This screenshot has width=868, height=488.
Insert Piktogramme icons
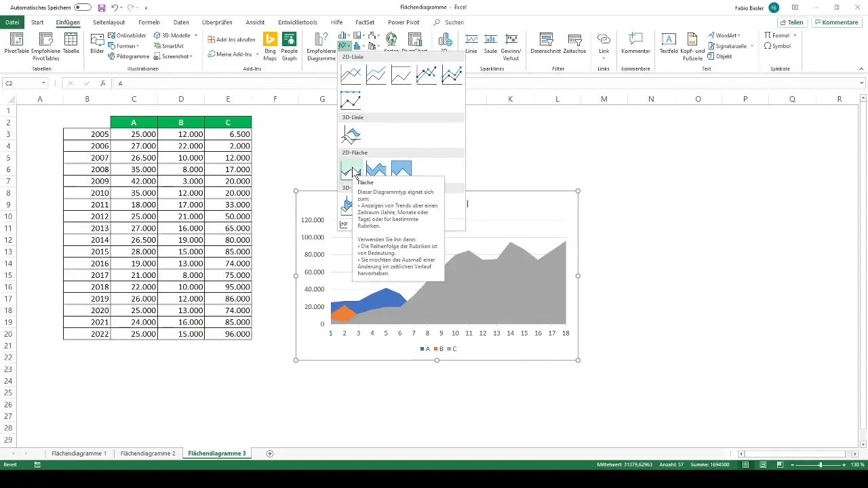(x=128, y=56)
